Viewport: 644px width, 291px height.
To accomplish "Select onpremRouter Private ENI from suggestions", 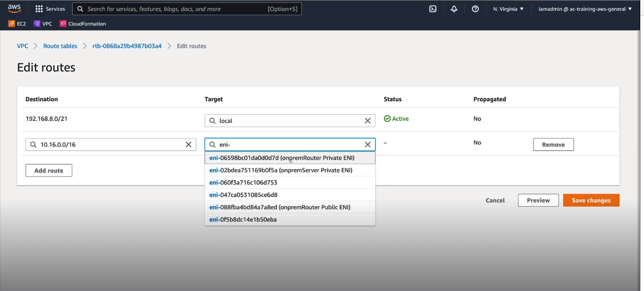I will click(282, 157).
